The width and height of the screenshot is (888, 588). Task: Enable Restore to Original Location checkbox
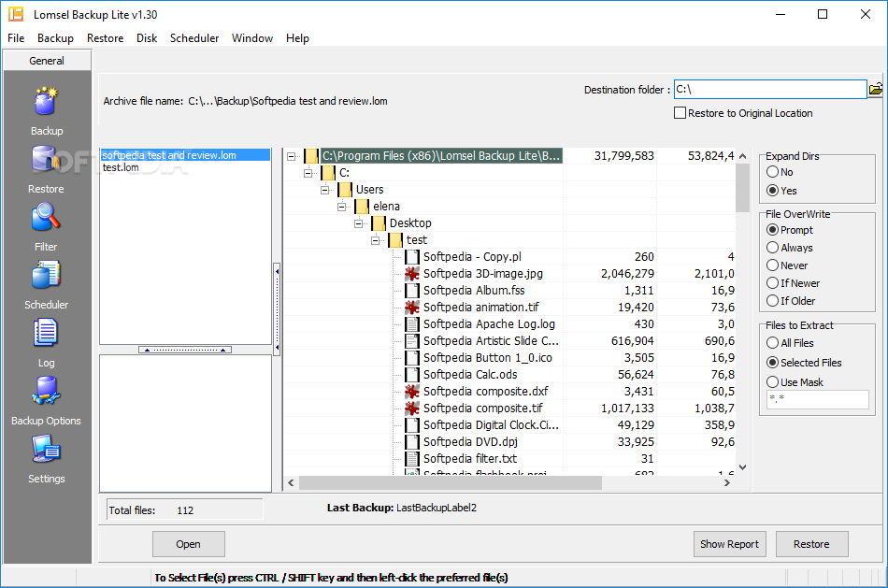click(680, 113)
